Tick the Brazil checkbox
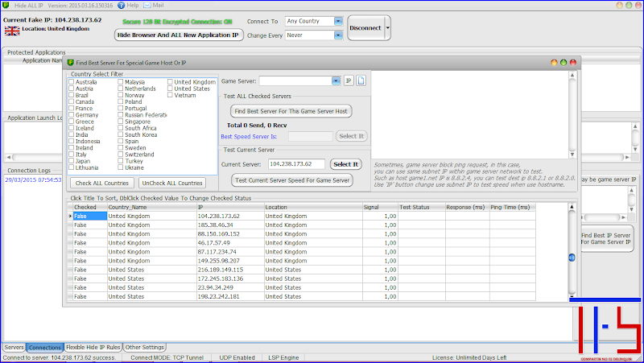644x363 pixels. (72, 95)
